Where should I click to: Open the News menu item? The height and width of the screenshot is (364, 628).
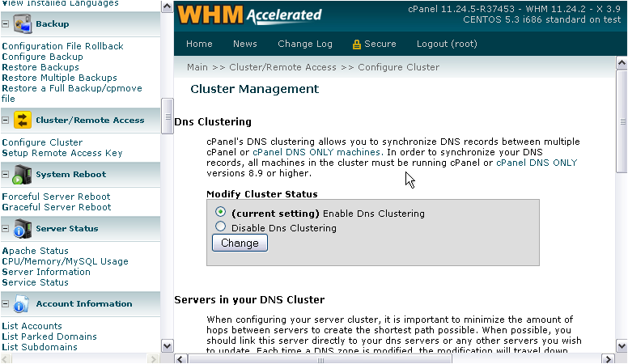[x=244, y=44]
